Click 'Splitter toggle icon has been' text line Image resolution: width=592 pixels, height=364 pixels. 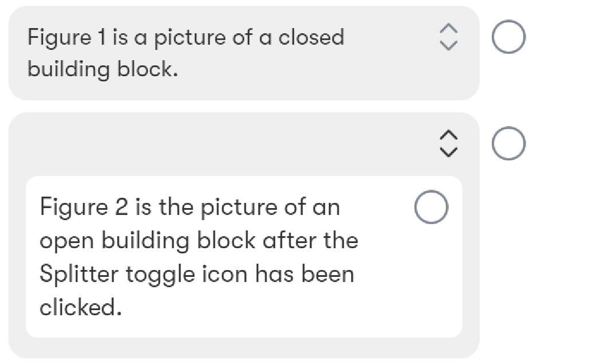pyautogui.click(x=197, y=275)
